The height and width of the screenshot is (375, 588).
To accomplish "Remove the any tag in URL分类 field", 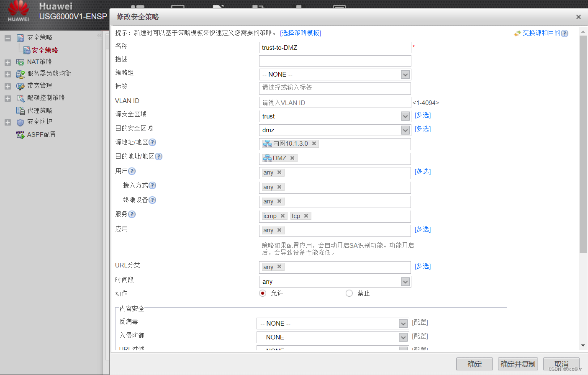I will click(279, 267).
